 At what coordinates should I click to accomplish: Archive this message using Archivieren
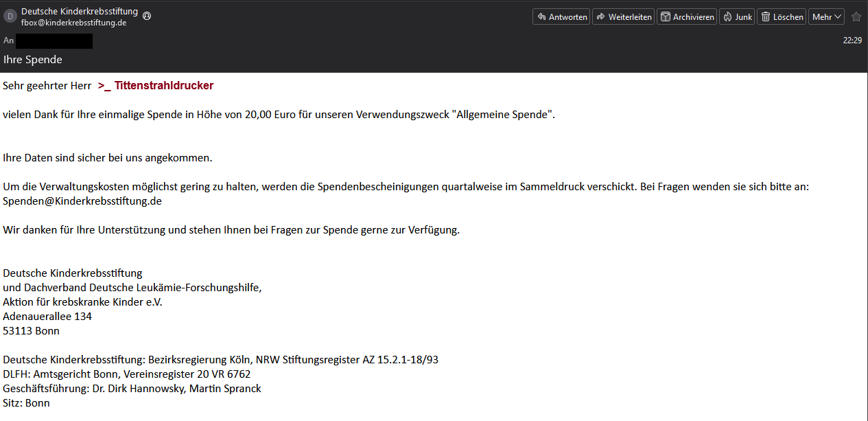(686, 17)
